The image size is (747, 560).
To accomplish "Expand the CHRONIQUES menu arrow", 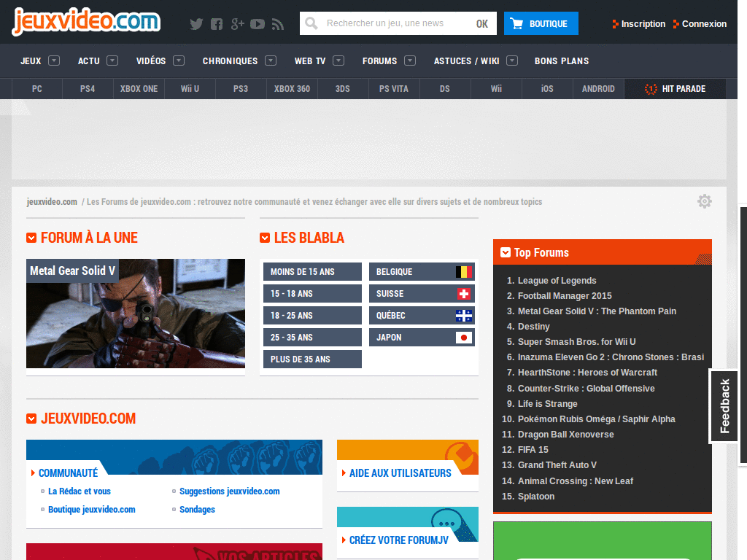I will coord(271,61).
